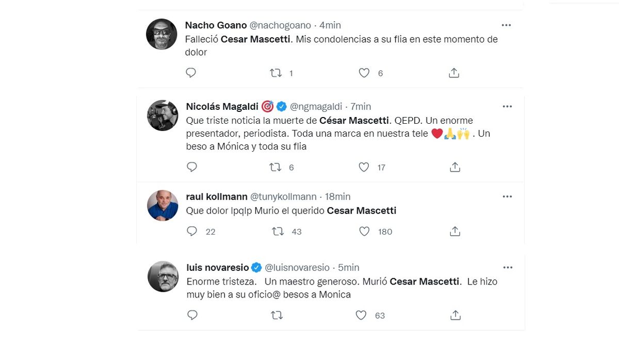Image resolution: width=619 pixels, height=364 pixels.
Task: Share Nacho Goano's tweet
Action: (x=454, y=73)
